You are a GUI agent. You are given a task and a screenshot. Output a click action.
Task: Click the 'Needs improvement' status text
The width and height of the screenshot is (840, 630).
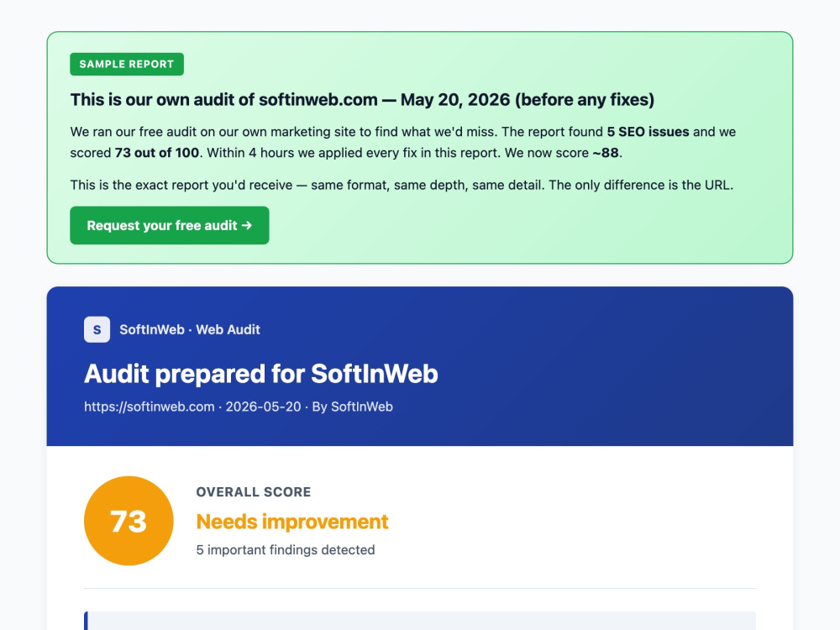pos(292,522)
